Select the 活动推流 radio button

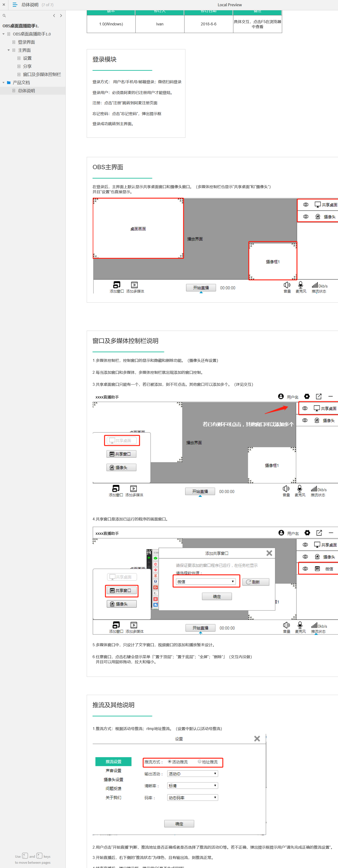[170, 762]
